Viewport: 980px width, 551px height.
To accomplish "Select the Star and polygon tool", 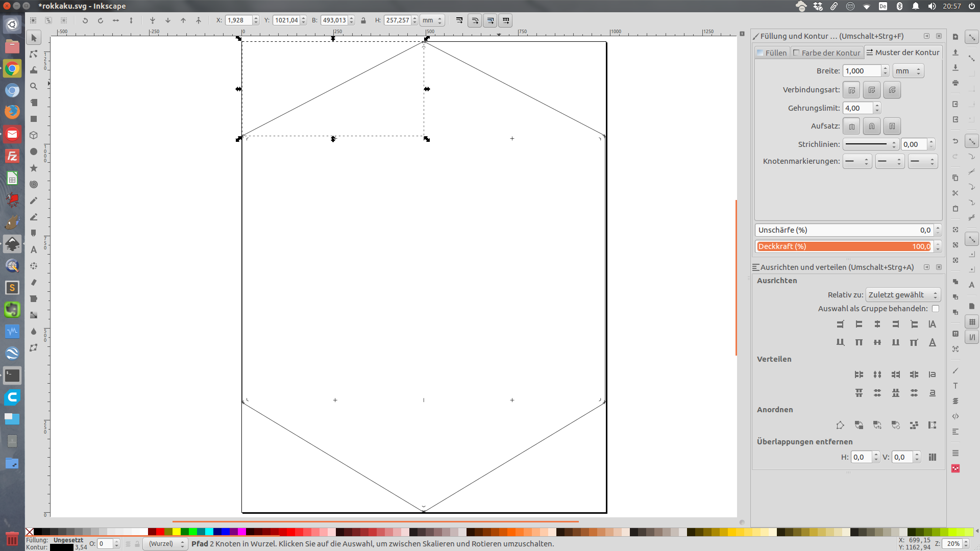I will pyautogui.click(x=34, y=168).
